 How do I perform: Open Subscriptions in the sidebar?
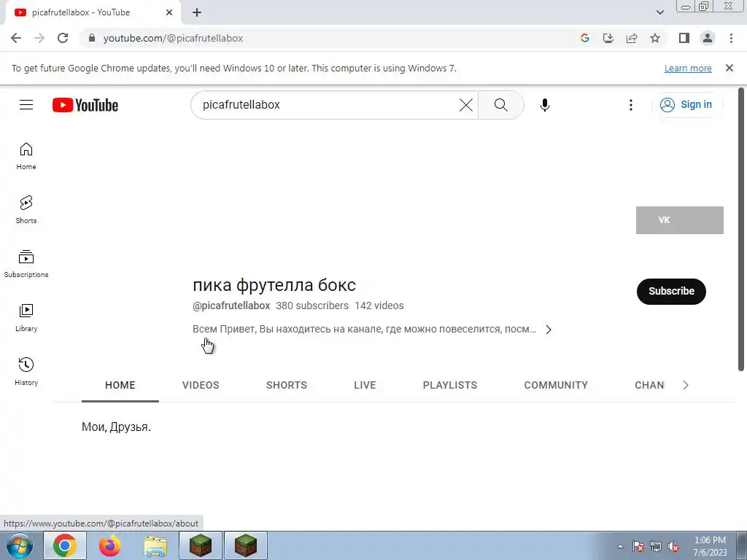click(x=26, y=264)
